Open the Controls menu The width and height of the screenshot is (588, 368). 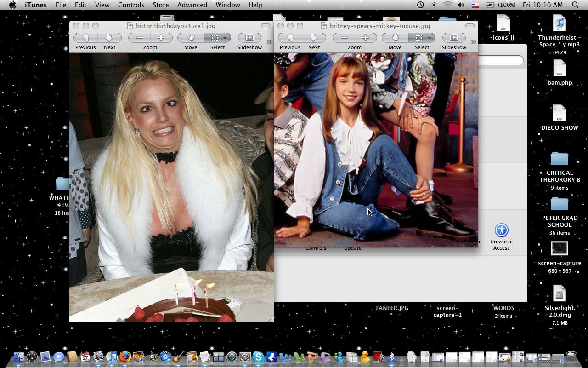[131, 5]
